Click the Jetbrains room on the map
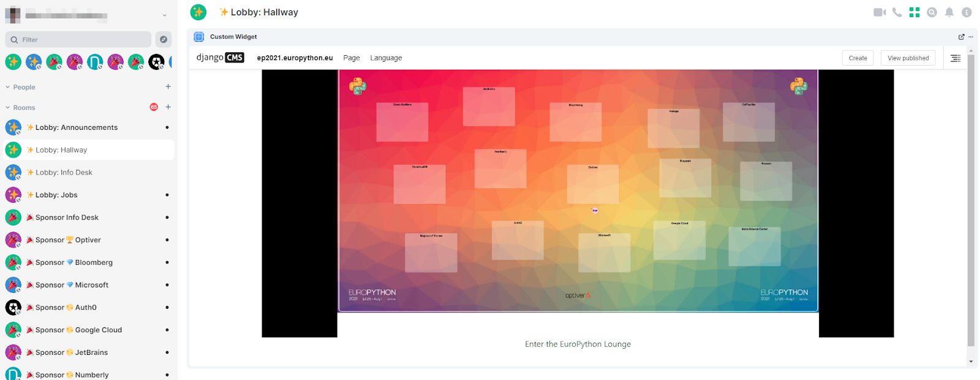The image size is (980, 380). coord(489,107)
